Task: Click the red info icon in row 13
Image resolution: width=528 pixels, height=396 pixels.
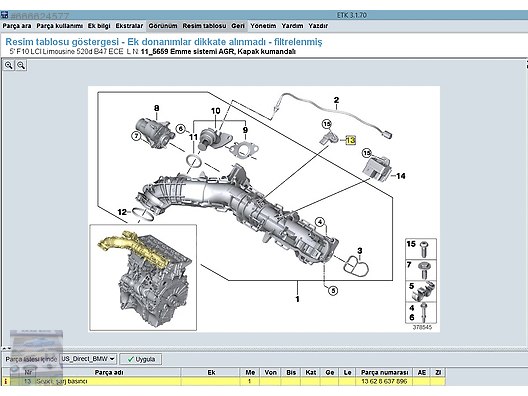Action: point(5,382)
